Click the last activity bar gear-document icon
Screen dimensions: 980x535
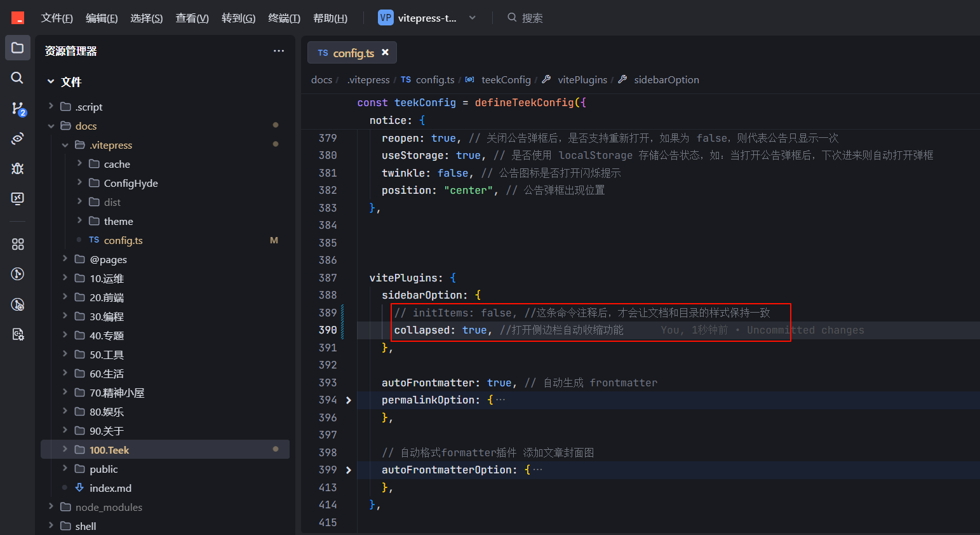click(x=18, y=334)
